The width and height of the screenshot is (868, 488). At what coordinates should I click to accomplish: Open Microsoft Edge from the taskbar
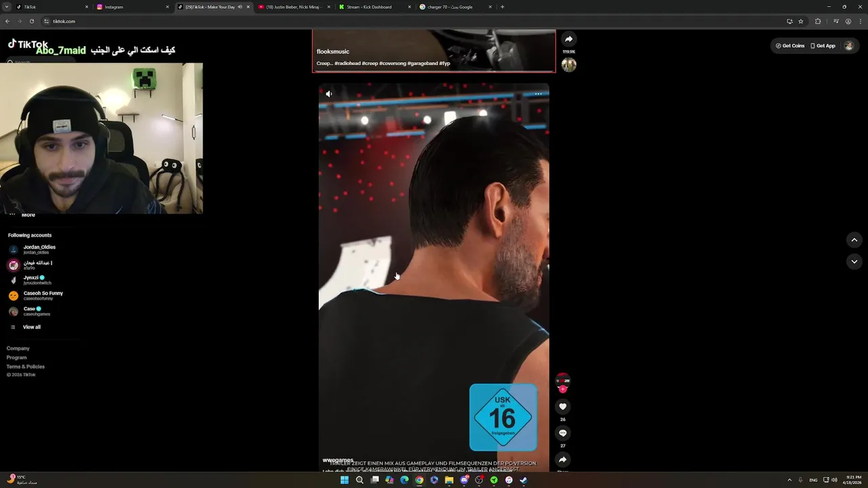(404, 480)
